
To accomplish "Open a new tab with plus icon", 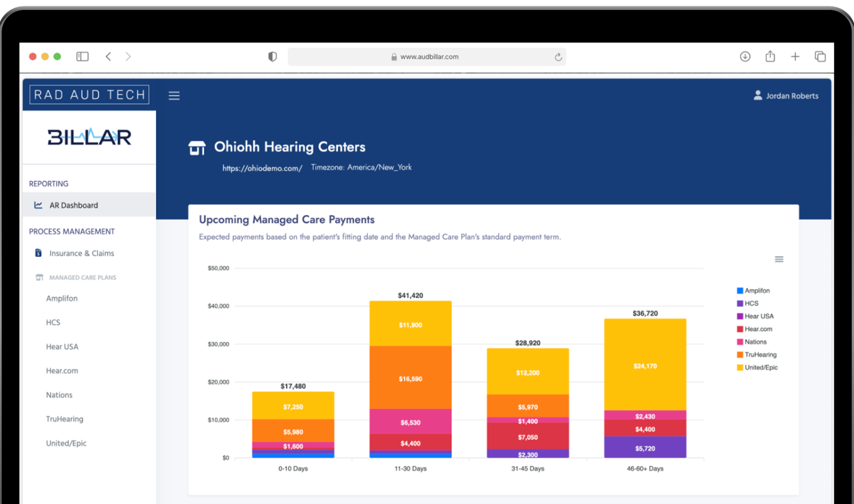I will (x=795, y=57).
